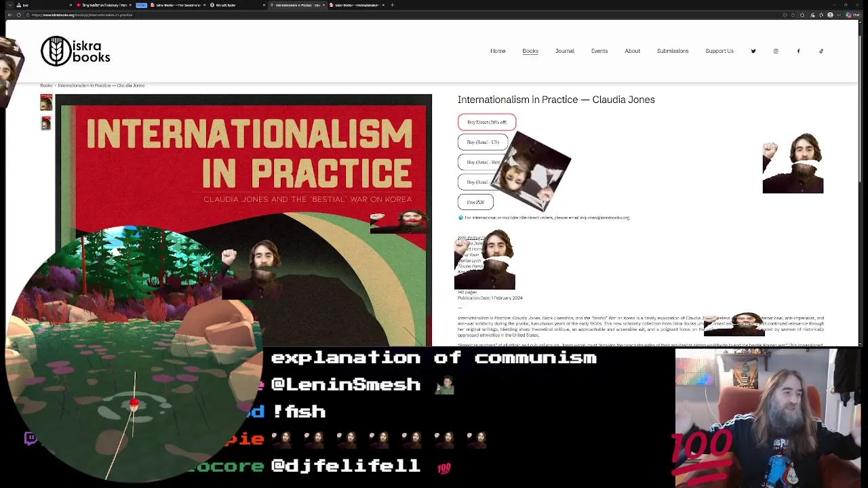Click the Free PDF button
Screen dimensions: 868x488
coord(475,202)
